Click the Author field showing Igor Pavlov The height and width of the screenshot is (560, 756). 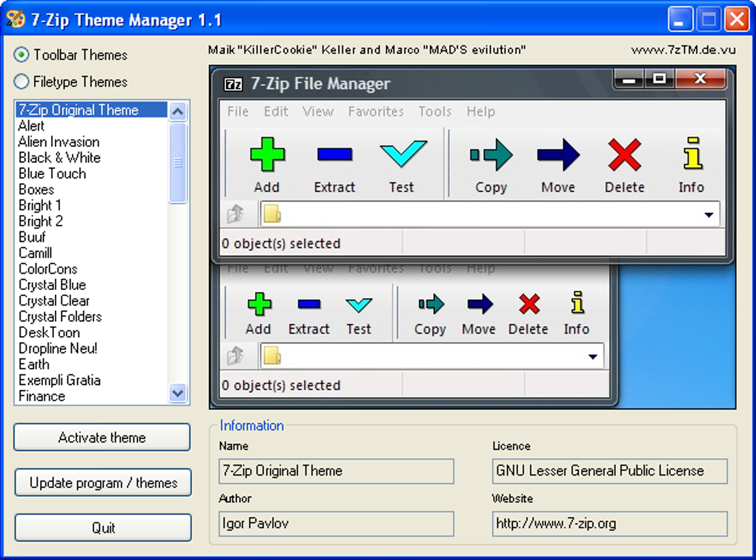(336, 524)
